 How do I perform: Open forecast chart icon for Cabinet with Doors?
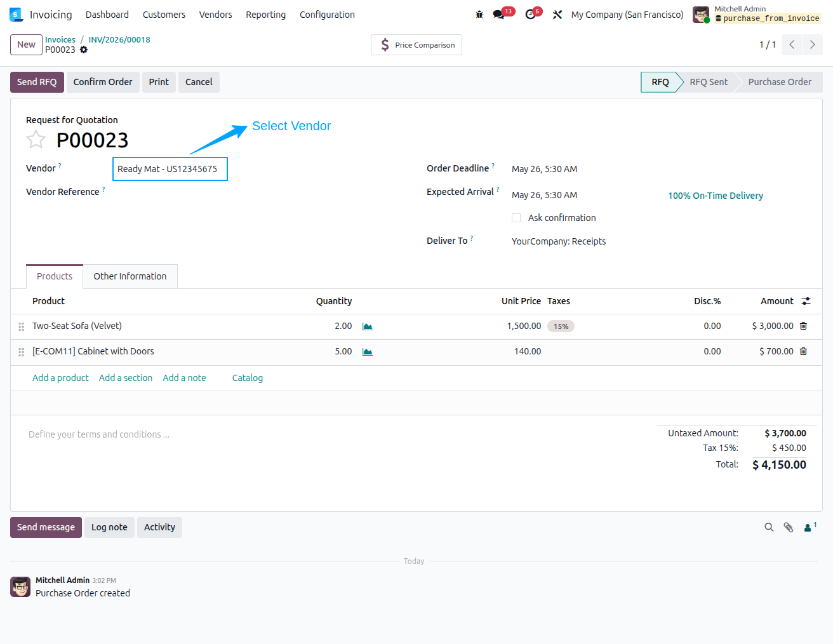(x=367, y=352)
